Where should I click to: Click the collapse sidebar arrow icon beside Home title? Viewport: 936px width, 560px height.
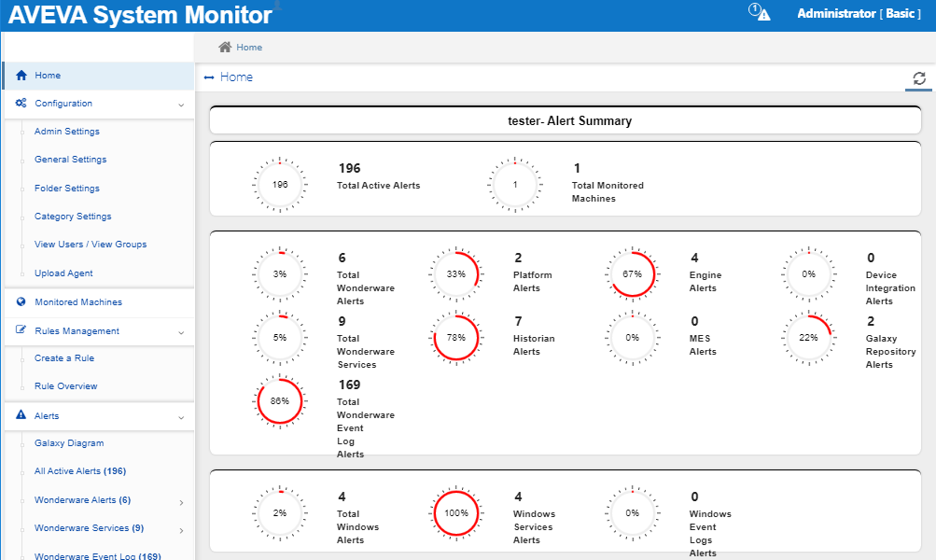tap(209, 77)
